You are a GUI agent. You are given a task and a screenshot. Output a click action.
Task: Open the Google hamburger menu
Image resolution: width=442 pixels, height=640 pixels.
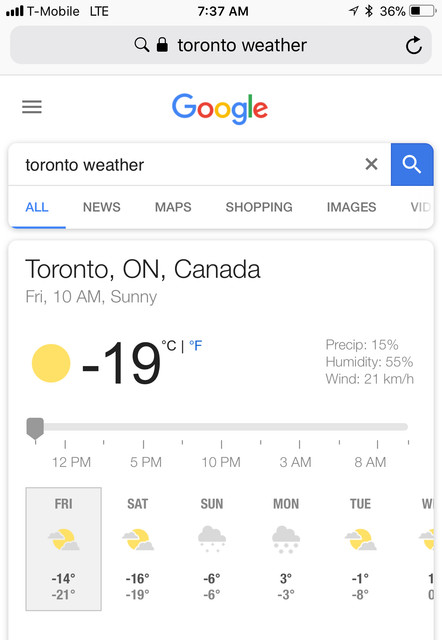(32, 107)
